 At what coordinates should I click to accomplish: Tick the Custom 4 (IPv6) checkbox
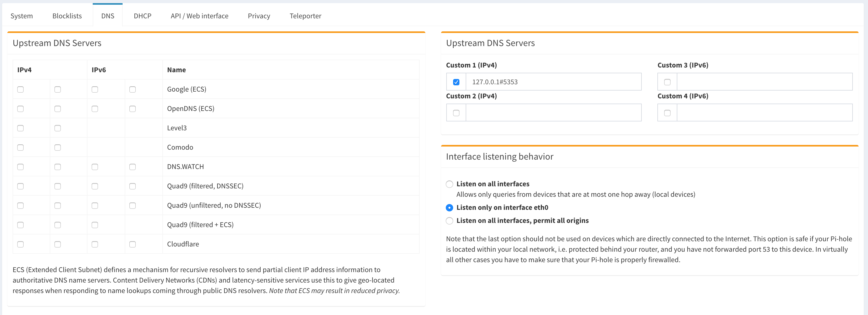(x=667, y=113)
